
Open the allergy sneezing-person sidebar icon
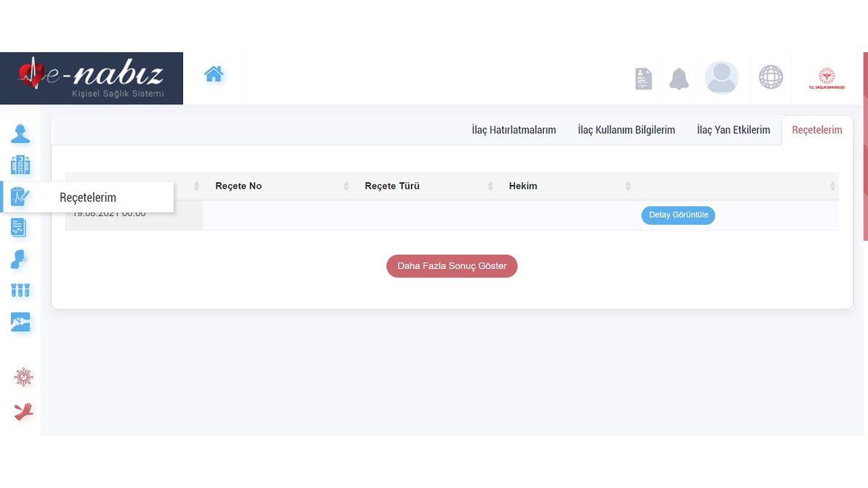[x=20, y=260]
